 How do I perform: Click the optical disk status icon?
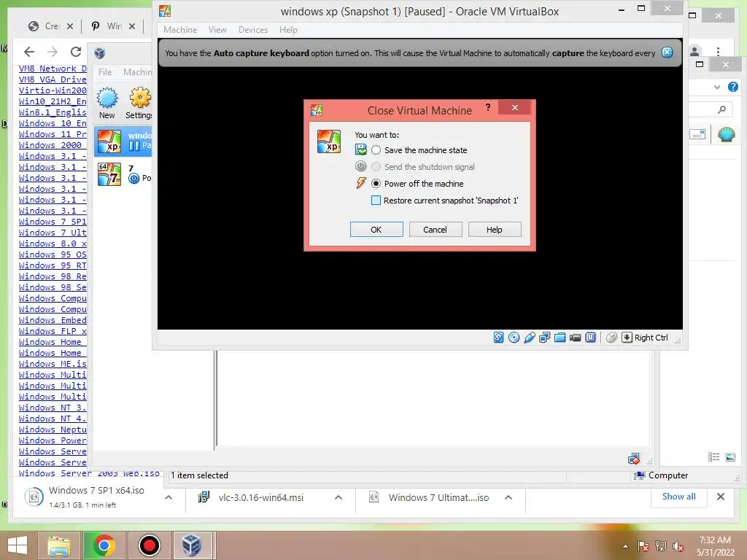click(514, 338)
